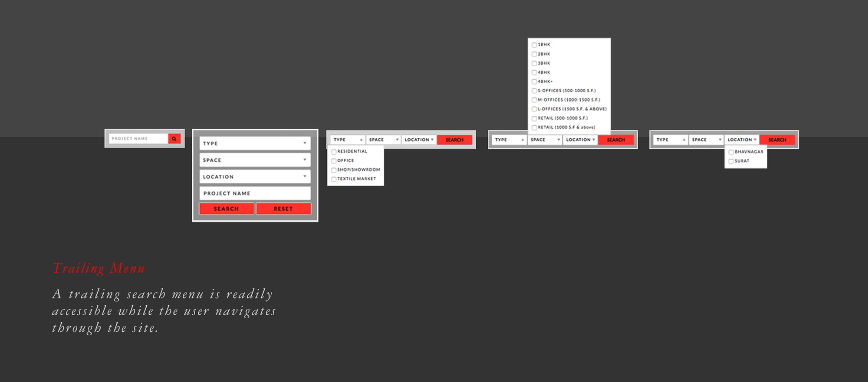The image size is (868, 382).
Task: Check the SURAT location checkbox
Action: tap(731, 161)
